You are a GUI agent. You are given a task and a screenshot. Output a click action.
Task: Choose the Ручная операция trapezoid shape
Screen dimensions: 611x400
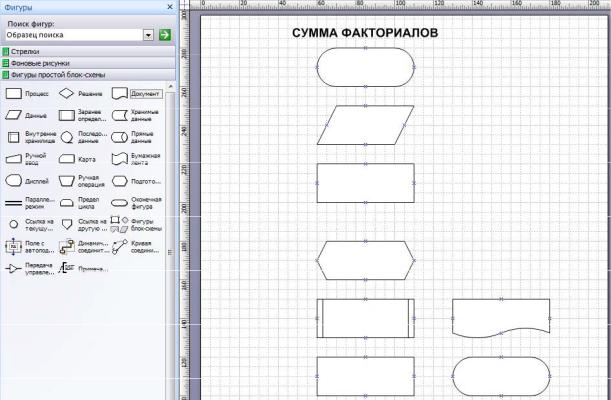click(81, 181)
